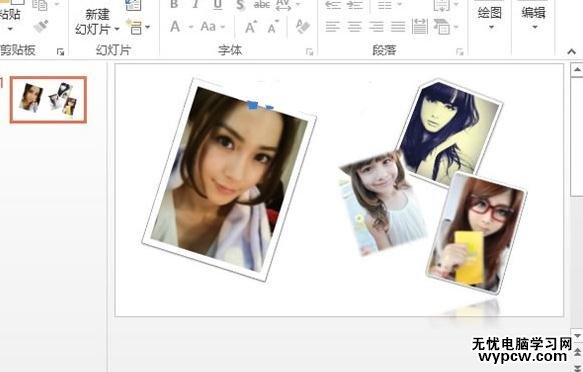The image size is (583, 372).
Task: Select the large tilted portrait photo
Action: 229,180
